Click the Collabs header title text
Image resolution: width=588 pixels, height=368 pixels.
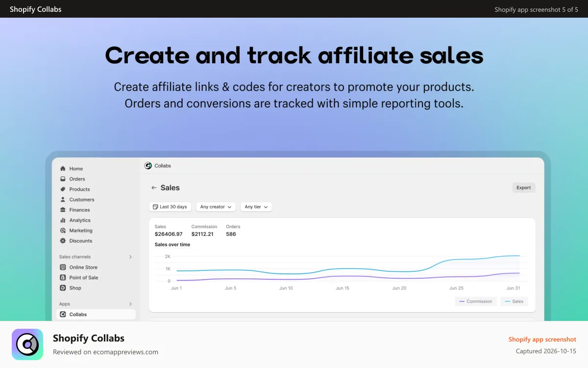coord(163,166)
